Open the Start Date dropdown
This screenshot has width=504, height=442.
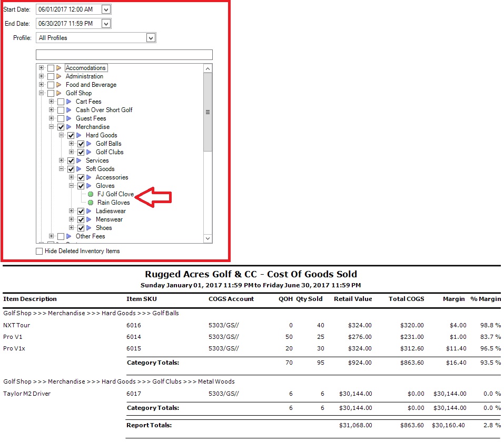coord(106,9)
